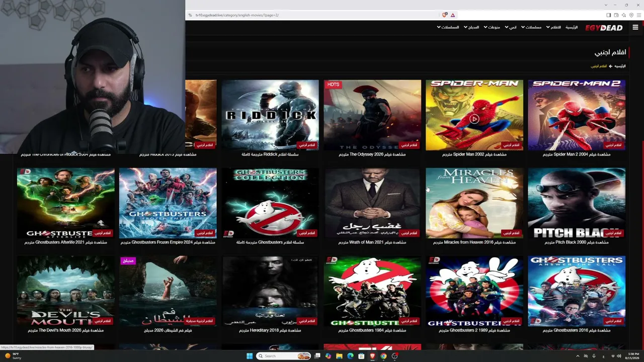Open the browser tab search chevron
The width and height of the screenshot is (644, 362).
pyautogui.click(x=606, y=5)
